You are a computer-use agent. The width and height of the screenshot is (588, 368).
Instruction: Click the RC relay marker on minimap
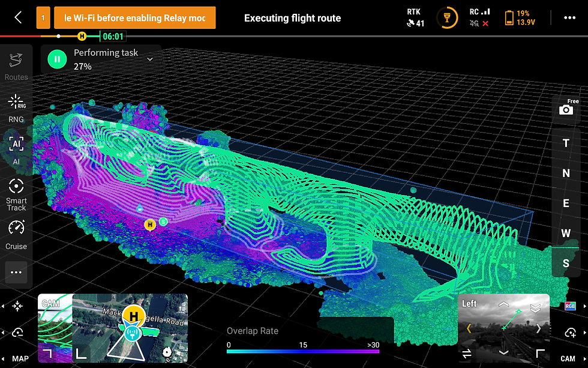(x=132, y=333)
